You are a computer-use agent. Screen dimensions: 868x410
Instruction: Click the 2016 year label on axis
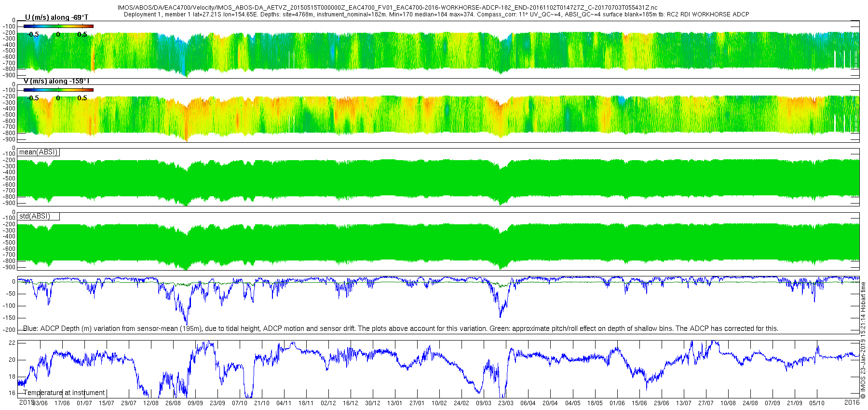[852, 402]
